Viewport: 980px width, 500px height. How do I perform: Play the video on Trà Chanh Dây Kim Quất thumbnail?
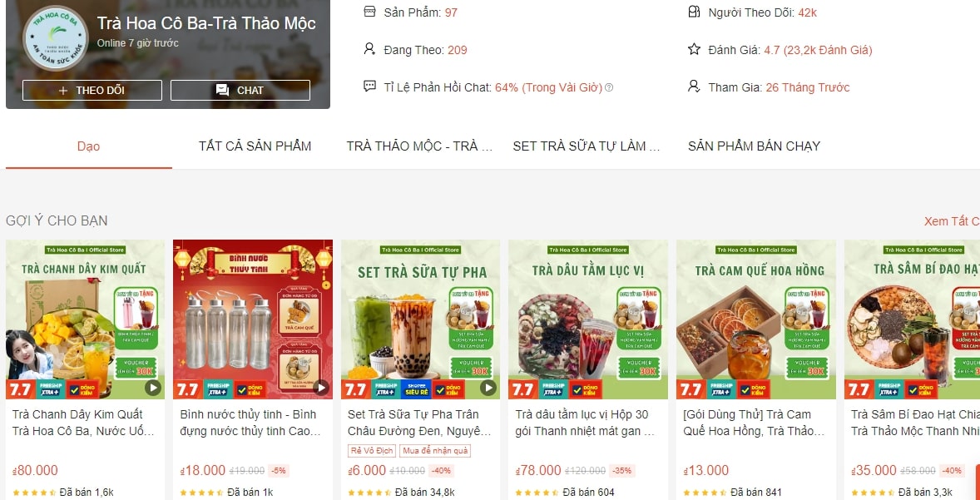click(x=153, y=389)
